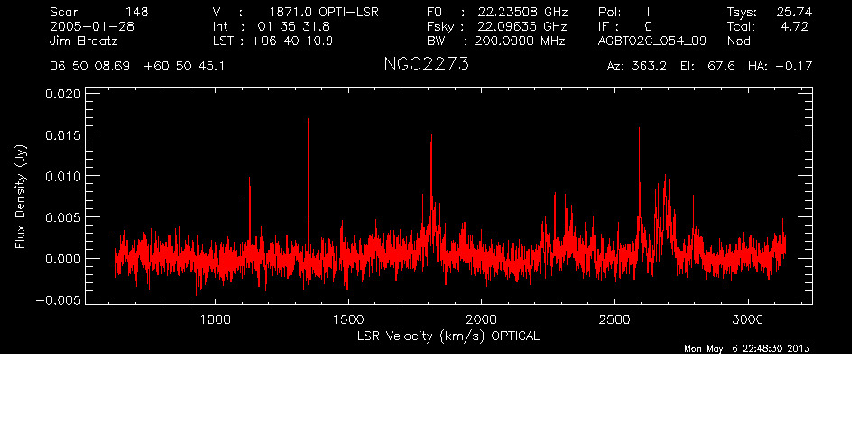
Task: Click azimuth value 363.2
Action: coord(649,67)
